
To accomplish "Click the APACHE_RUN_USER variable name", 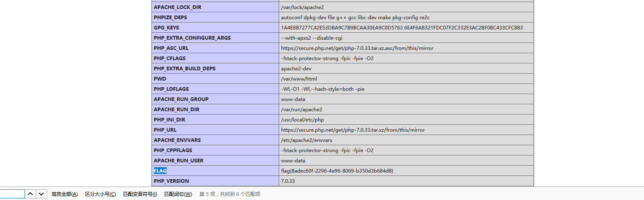I will tap(179, 161).
